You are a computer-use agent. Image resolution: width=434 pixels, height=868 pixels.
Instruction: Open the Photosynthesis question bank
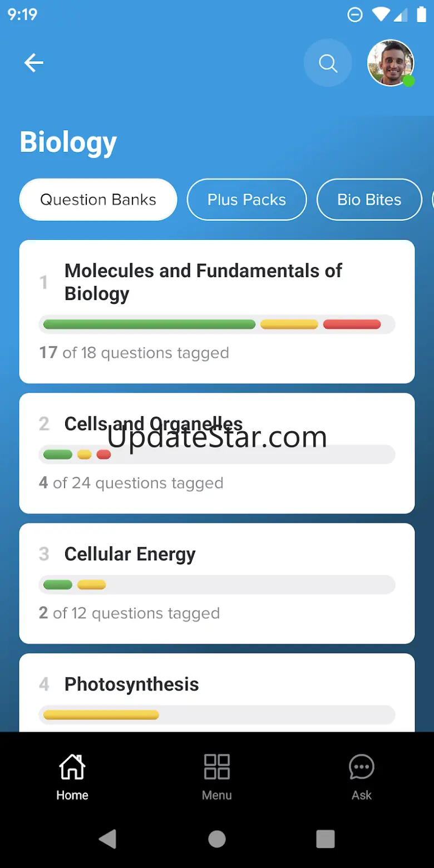coord(131,684)
